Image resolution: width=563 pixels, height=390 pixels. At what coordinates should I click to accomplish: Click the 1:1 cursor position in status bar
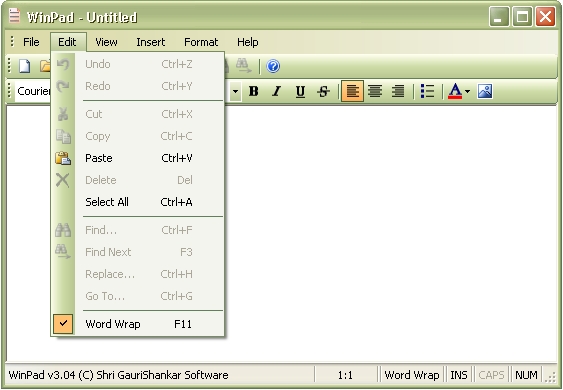345,375
